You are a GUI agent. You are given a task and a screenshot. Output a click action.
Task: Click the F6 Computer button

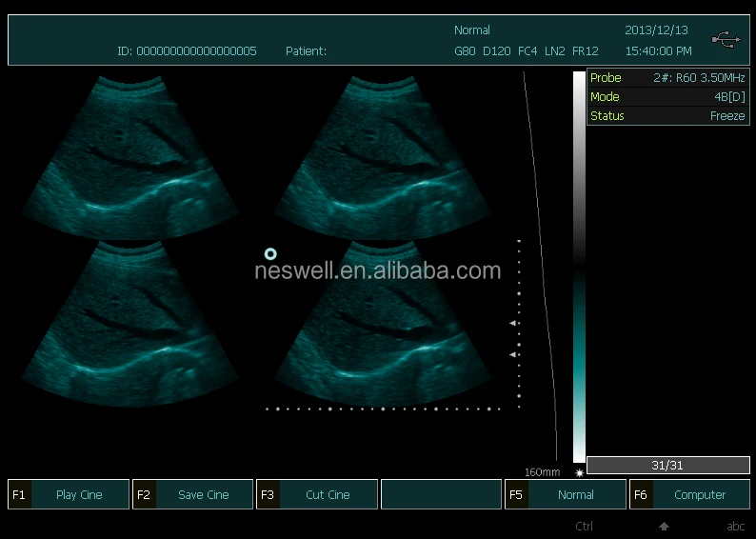click(x=690, y=494)
